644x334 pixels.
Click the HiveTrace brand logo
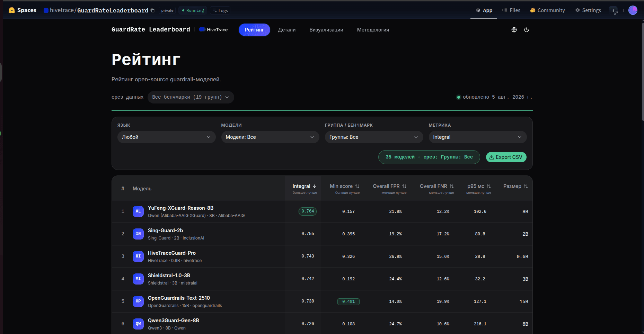[x=213, y=30]
